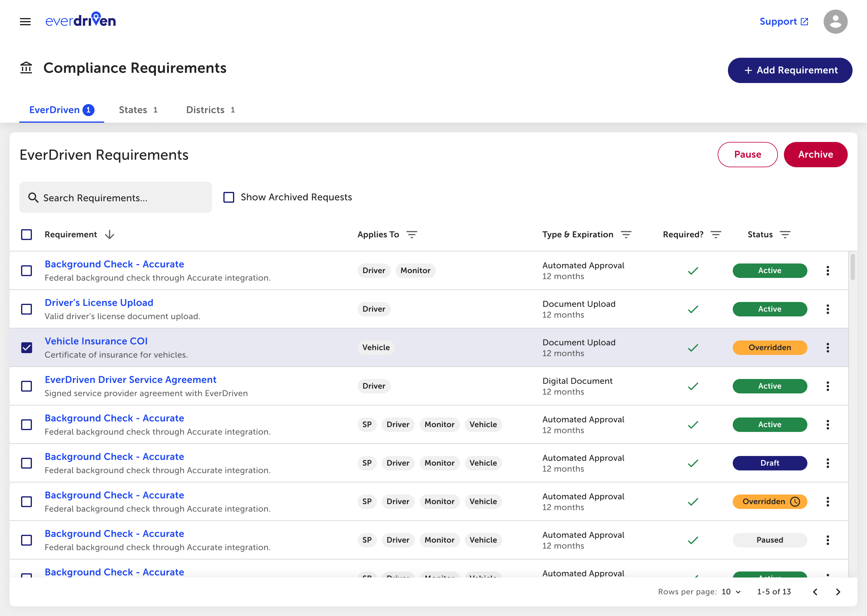Viewport: 867px width, 616px height.
Task: Open EverDriven Driver Service Agreement link
Action: point(130,380)
